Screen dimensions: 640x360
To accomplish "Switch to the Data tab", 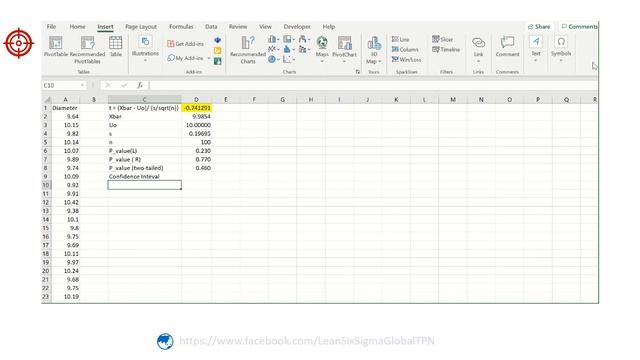I will [211, 27].
